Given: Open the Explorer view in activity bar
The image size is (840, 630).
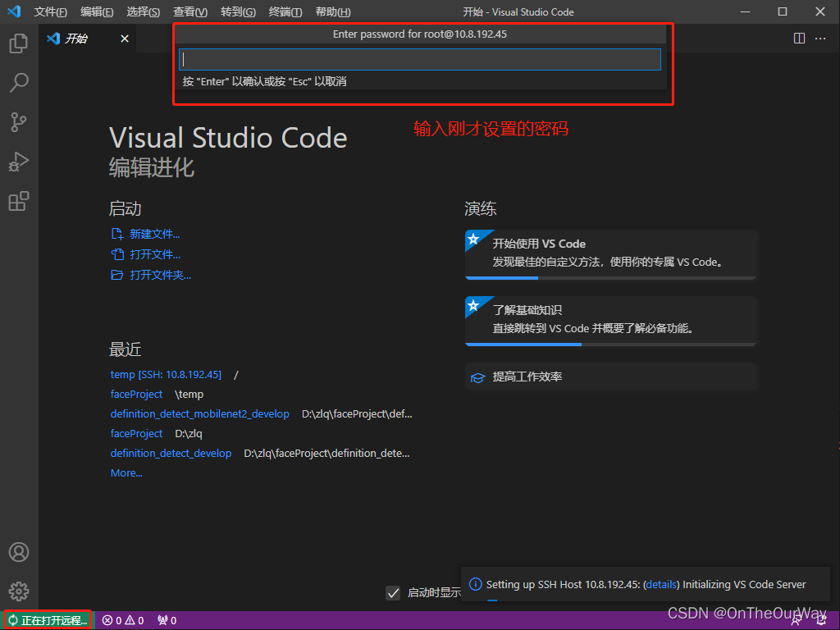Looking at the screenshot, I should point(19,43).
